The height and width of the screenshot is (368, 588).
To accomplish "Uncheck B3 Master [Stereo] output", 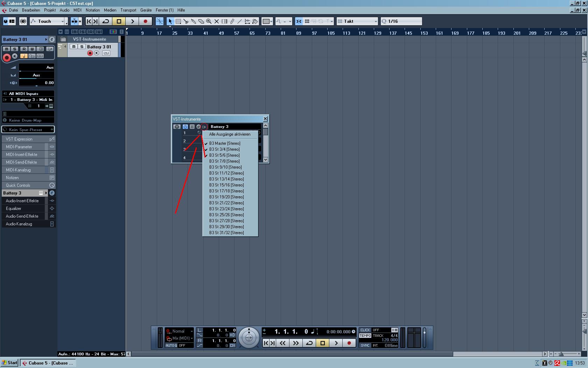I will pyautogui.click(x=230, y=143).
